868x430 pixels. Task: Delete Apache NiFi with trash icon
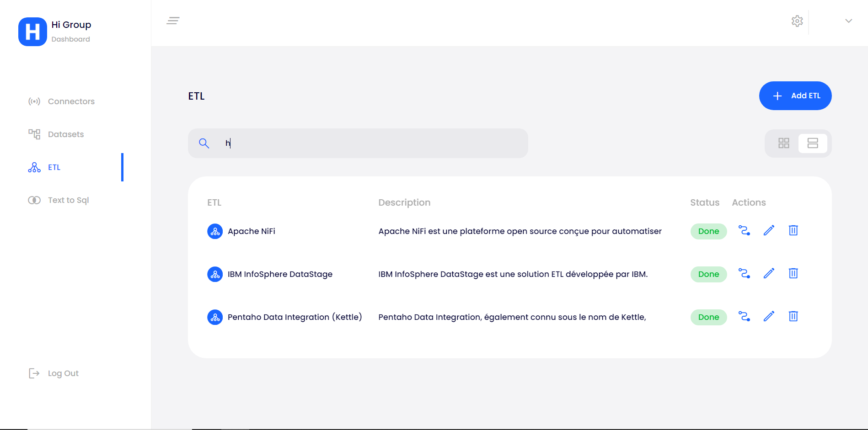pos(793,230)
